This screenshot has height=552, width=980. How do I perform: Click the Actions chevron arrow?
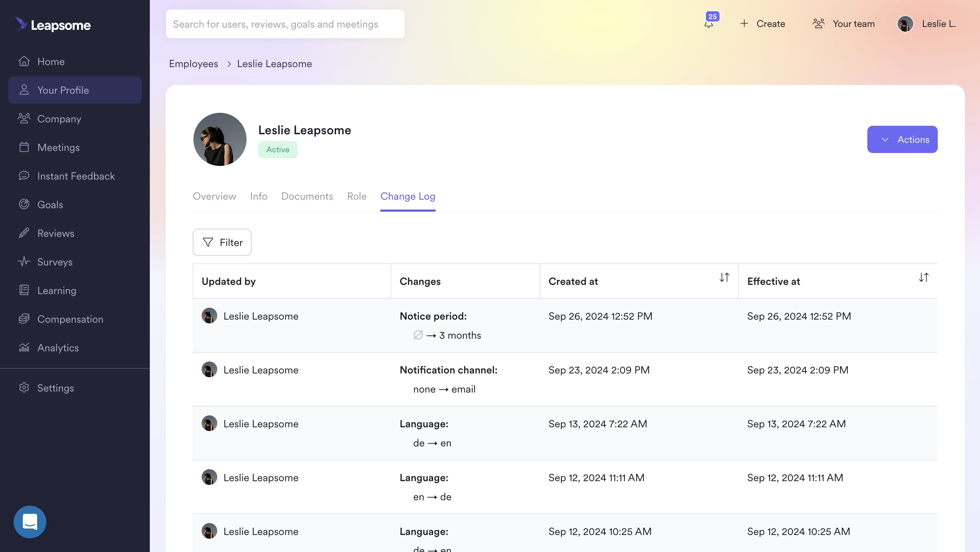pos(885,139)
